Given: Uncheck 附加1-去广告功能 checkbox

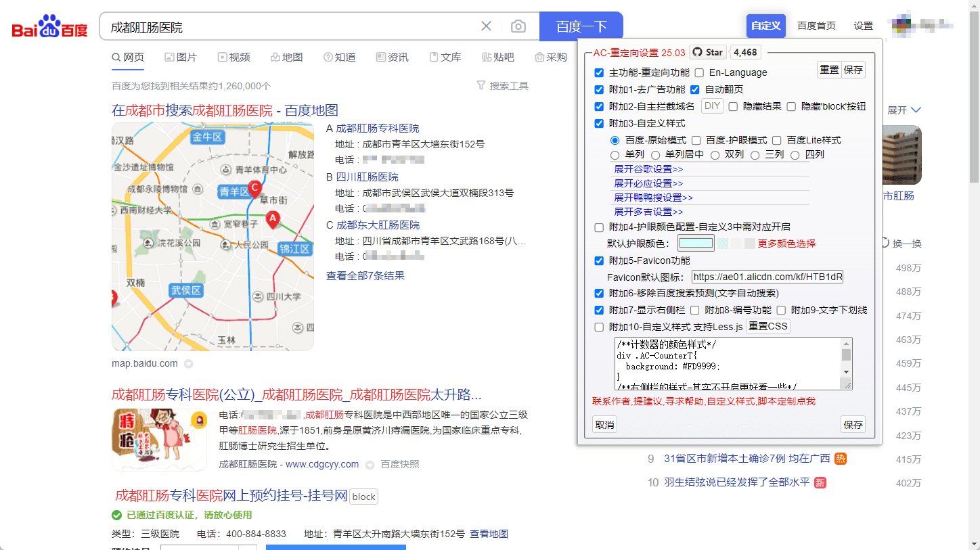Looking at the screenshot, I should coord(599,90).
